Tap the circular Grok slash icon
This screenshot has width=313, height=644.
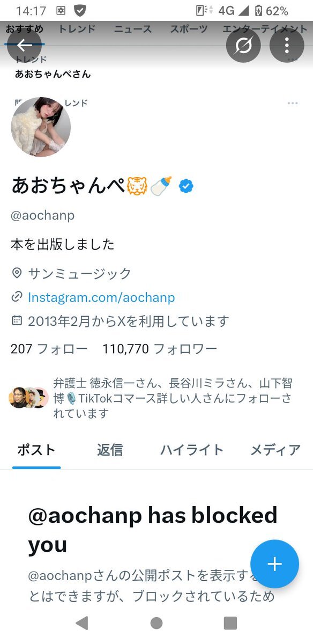pos(243,46)
